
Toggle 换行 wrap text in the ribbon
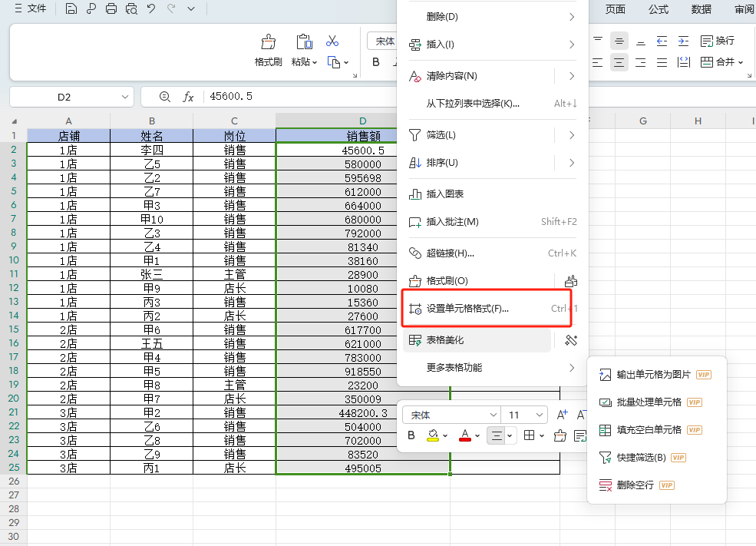pos(718,41)
